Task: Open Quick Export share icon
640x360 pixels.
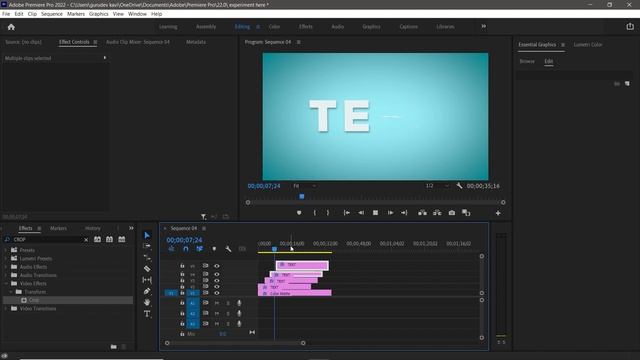Action: click(x=630, y=27)
